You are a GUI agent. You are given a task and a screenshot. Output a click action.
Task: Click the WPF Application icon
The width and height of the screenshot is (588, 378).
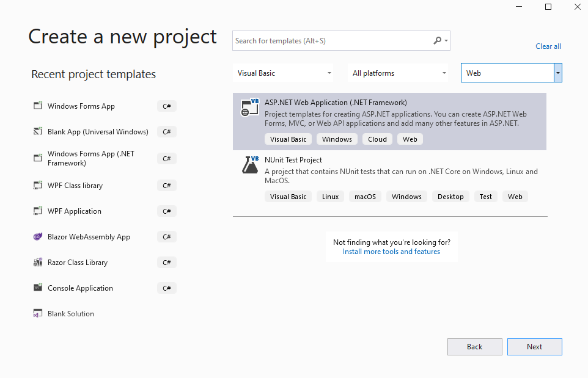38,211
